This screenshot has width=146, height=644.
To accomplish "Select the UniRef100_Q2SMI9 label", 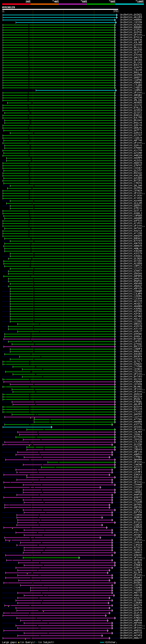I will click(x=131, y=110).
